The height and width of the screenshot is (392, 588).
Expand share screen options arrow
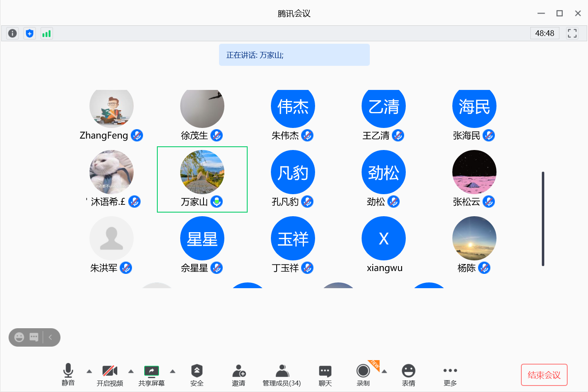(x=172, y=372)
